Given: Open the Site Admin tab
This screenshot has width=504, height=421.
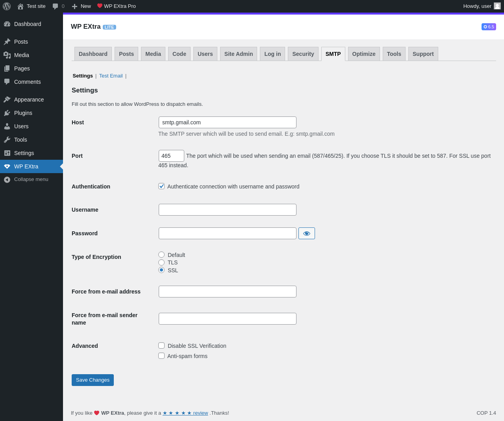Looking at the screenshot, I should [239, 54].
